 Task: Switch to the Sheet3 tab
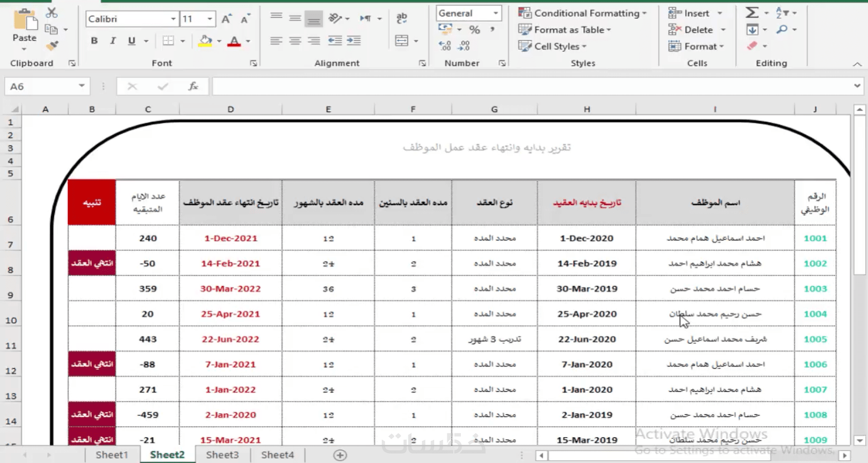[x=222, y=455]
